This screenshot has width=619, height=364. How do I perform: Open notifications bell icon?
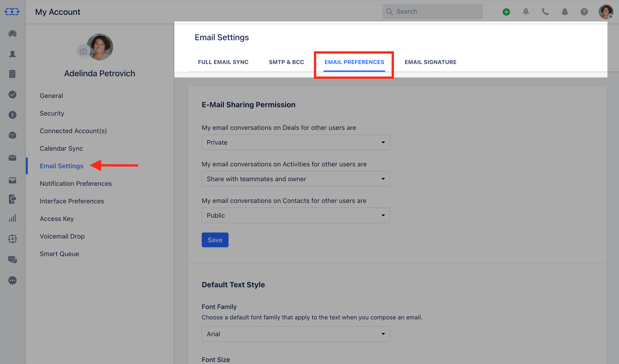565,12
